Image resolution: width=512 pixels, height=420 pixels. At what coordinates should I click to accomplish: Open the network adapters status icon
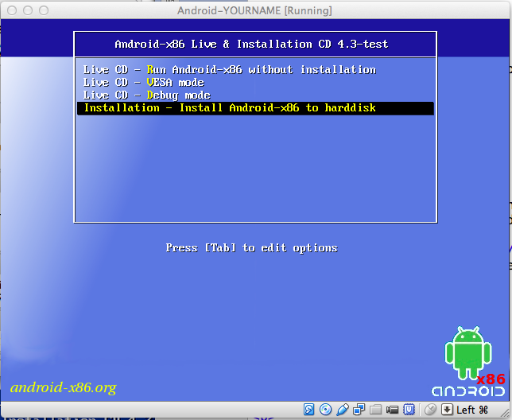(359, 409)
